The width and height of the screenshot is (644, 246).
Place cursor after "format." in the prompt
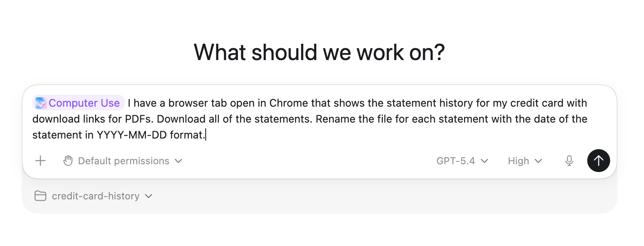205,135
